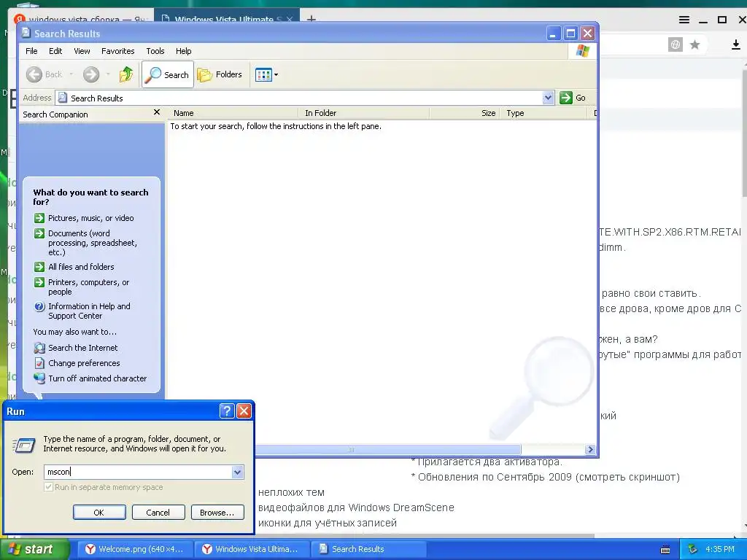Viewport: 747px width, 560px height.
Task: Switch to Welcome.png taskbar item
Action: (135, 549)
